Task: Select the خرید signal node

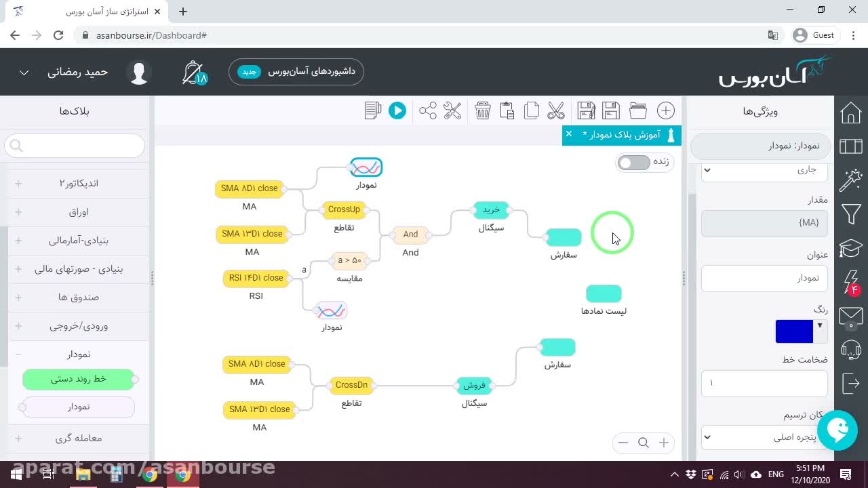Action: coord(491,210)
